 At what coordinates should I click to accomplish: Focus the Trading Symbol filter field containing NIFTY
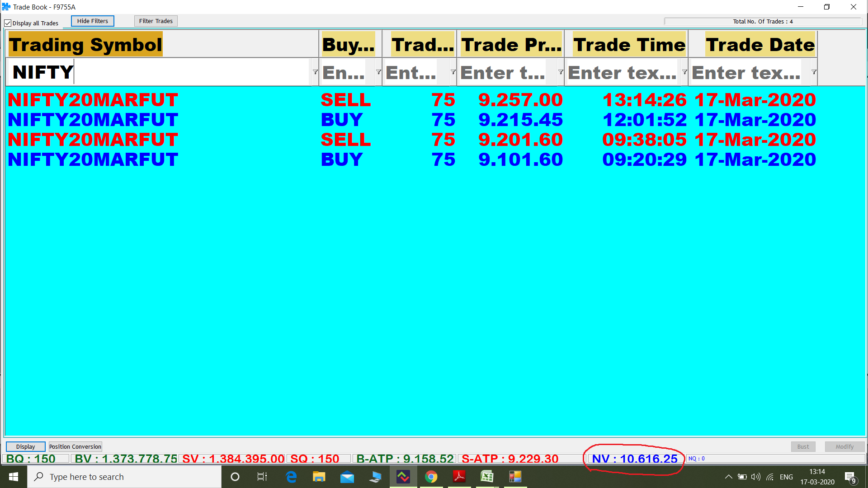(158, 72)
